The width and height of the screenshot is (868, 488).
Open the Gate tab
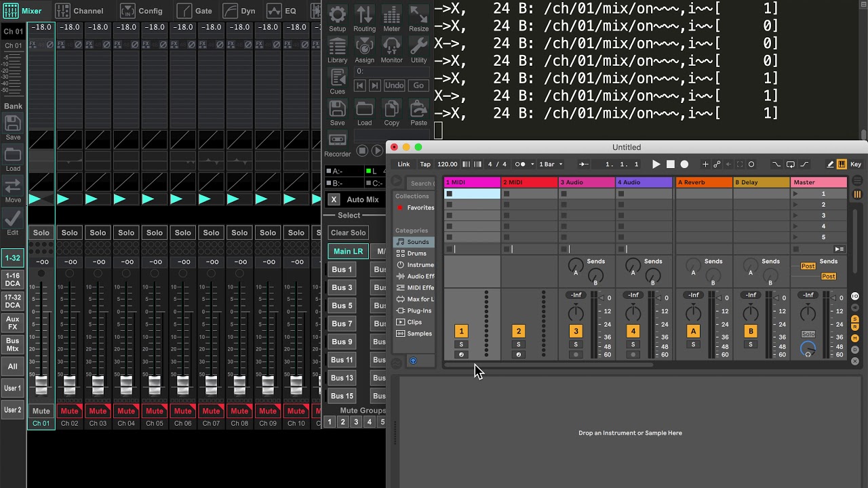pos(195,11)
